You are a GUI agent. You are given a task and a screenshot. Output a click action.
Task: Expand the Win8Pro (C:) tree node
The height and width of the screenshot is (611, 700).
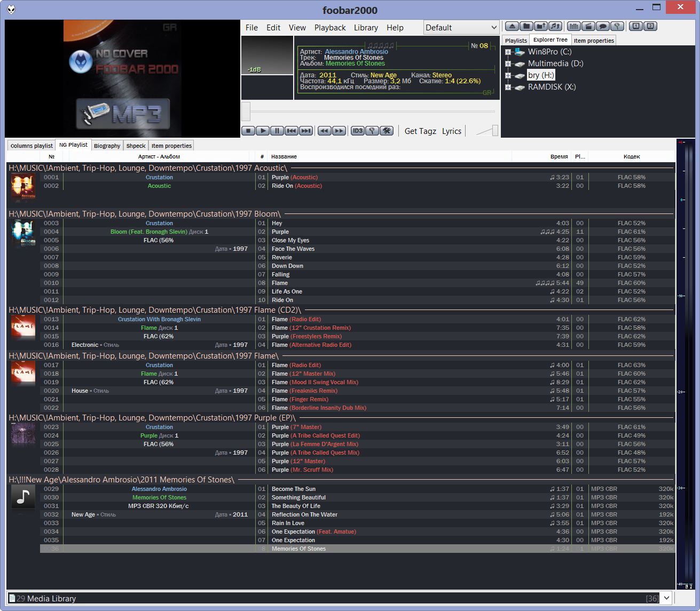pyautogui.click(x=508, y=52)
